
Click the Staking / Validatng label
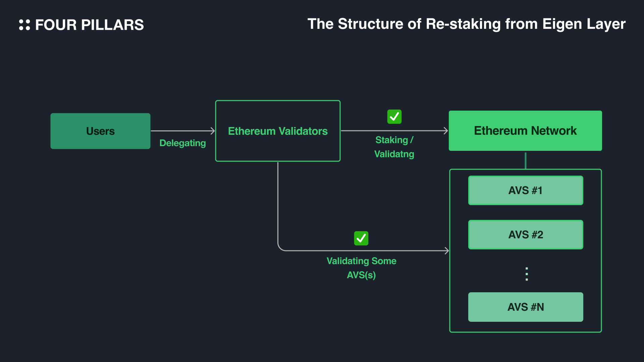(394, 147)
